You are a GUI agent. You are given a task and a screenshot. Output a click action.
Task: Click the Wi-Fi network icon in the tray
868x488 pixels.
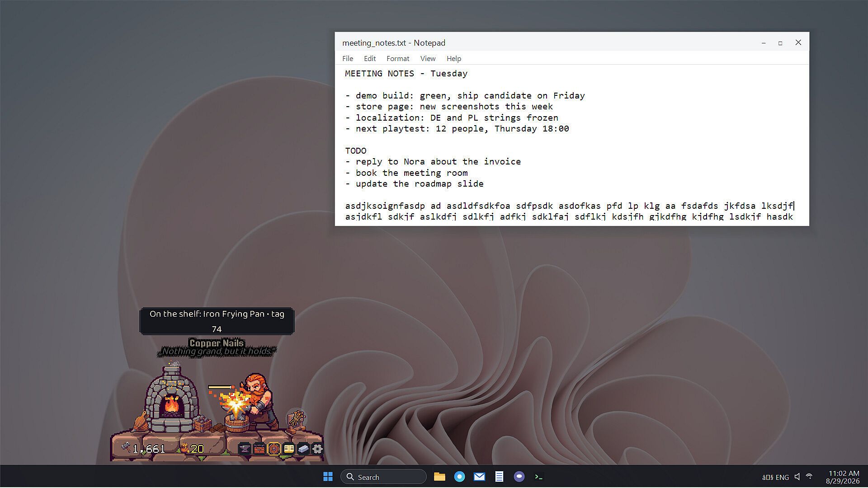809,477
